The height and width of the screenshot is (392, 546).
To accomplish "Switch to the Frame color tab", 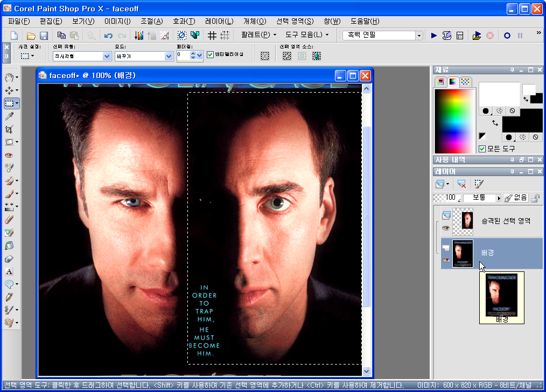I will pyautogui.click(x=441, y=81).
